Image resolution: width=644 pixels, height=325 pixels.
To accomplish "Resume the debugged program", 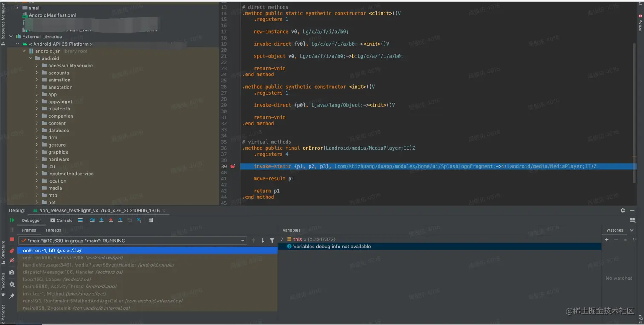I will click(x=12, y=220).
